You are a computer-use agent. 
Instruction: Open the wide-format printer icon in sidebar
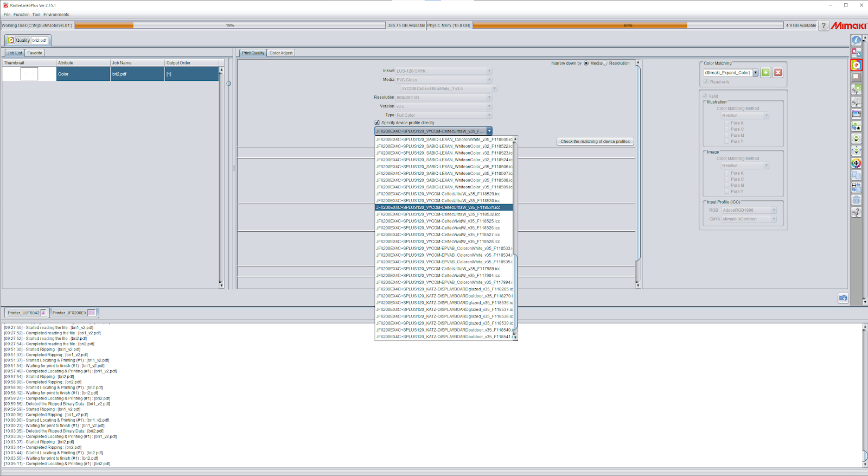(856, 114)
